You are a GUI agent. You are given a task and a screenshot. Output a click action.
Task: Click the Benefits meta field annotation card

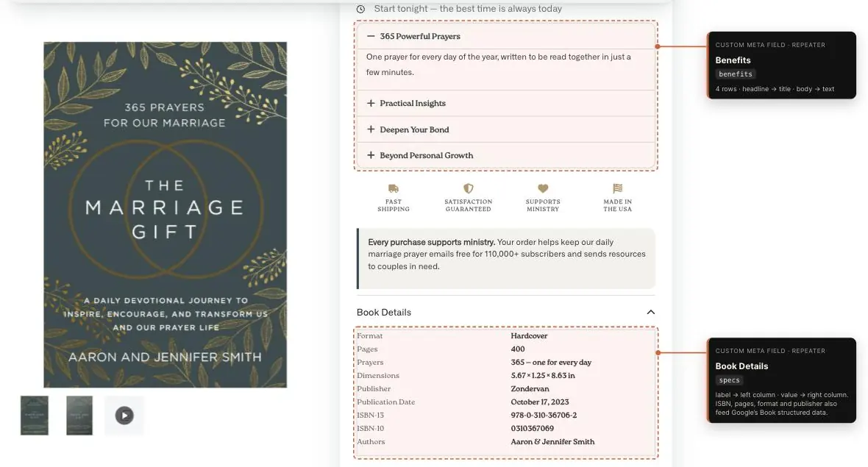point(782,65)
